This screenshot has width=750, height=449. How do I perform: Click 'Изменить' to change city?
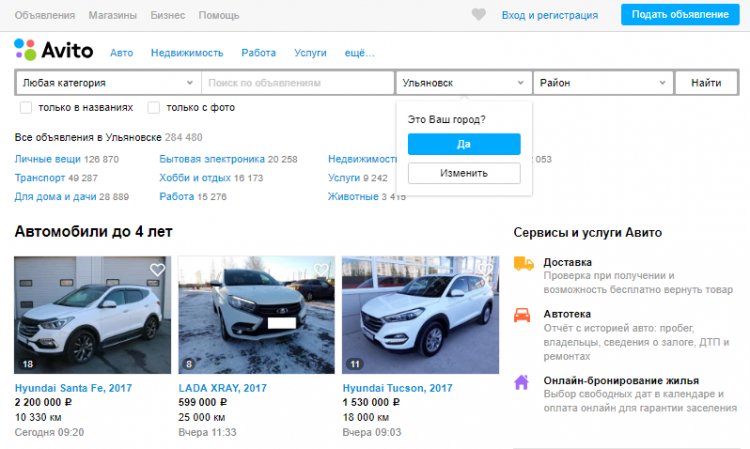click(464, 173)
